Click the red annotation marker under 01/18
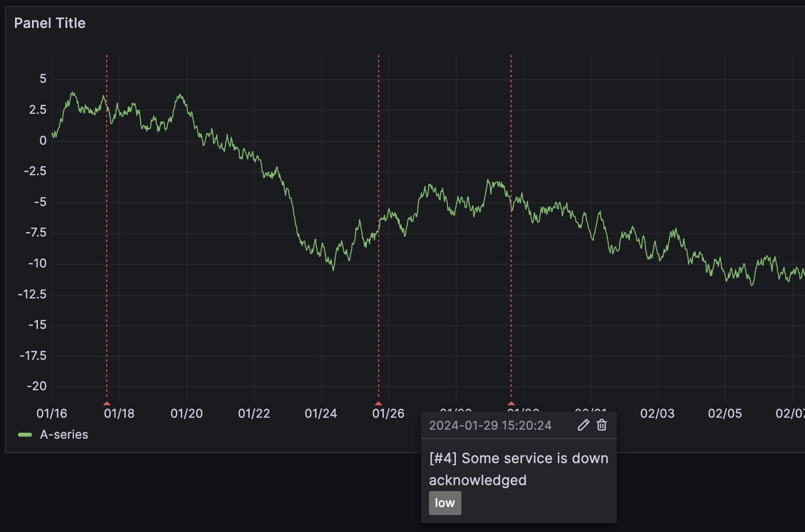 tap(106, 402)
